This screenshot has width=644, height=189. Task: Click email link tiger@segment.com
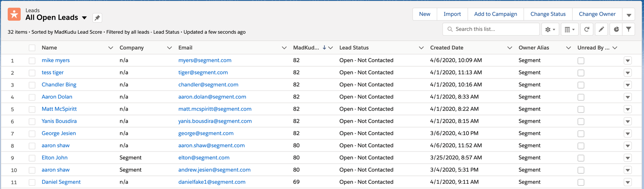[x=203, y=72]
